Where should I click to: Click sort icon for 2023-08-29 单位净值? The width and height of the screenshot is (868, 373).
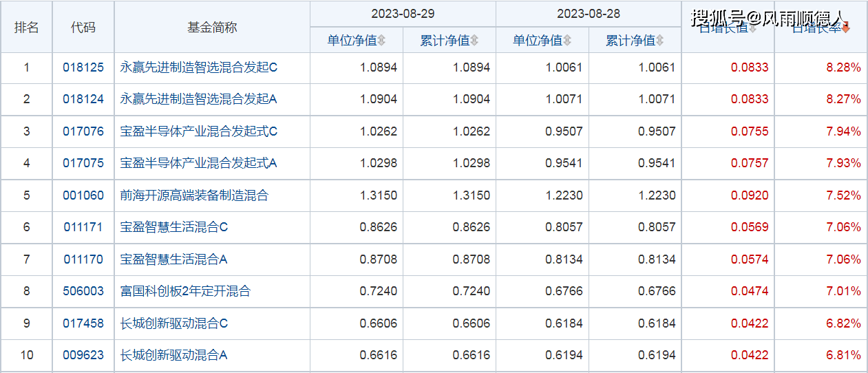[381, 41]
